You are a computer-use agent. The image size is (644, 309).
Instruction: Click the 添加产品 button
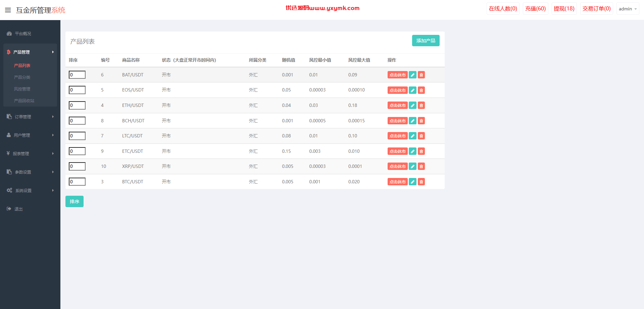pos(426,41)
